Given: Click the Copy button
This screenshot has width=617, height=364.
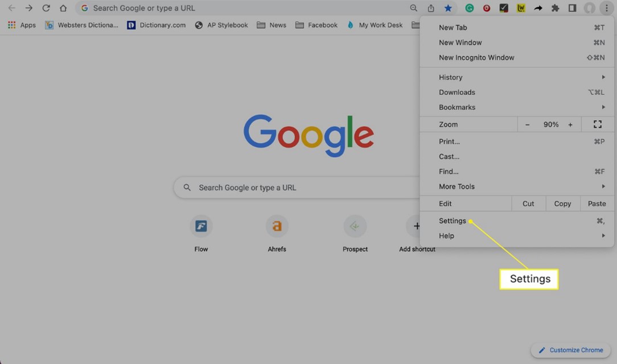Looking at the screenshot, I should coord(563,204).
